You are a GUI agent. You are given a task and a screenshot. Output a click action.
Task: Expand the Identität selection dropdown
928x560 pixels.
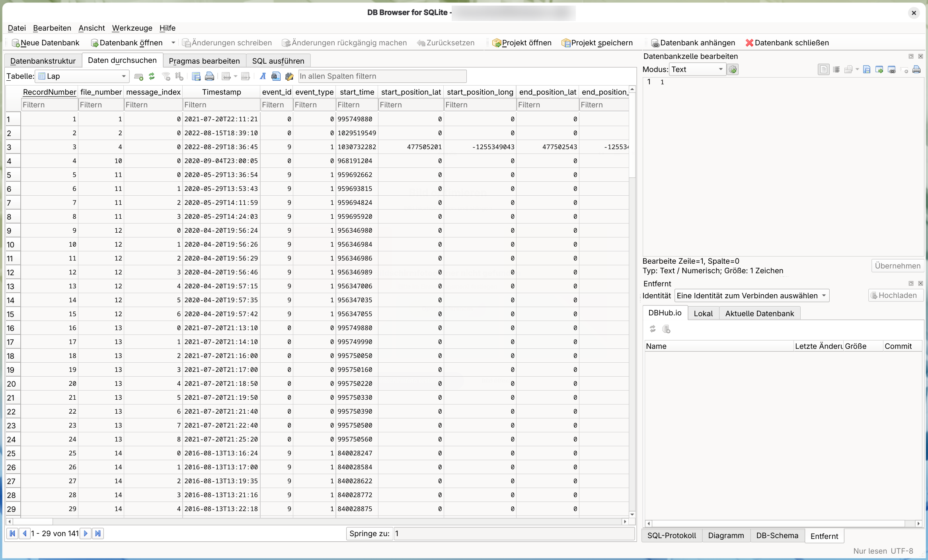click(752, 296)
